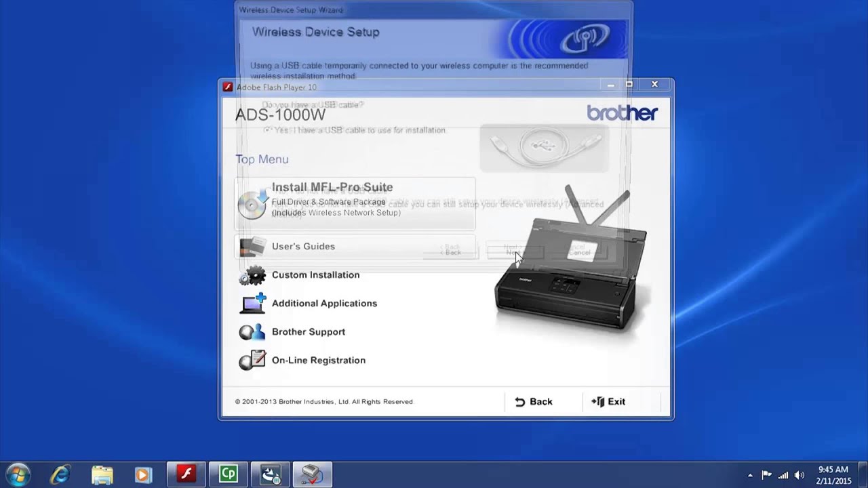
Task: Switch to Adobe Flash Player taskbar item
Action: click(186, 474)
